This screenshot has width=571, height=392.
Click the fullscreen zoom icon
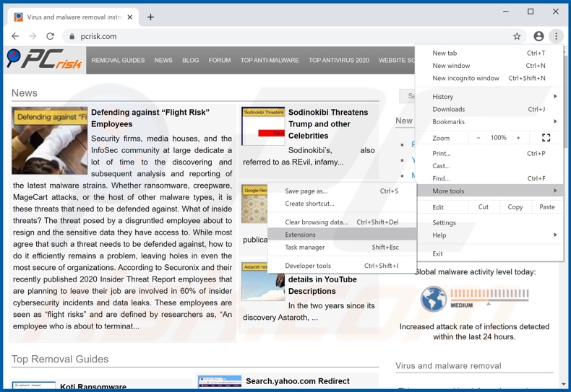pyautogui.click(x=546, y=138)
